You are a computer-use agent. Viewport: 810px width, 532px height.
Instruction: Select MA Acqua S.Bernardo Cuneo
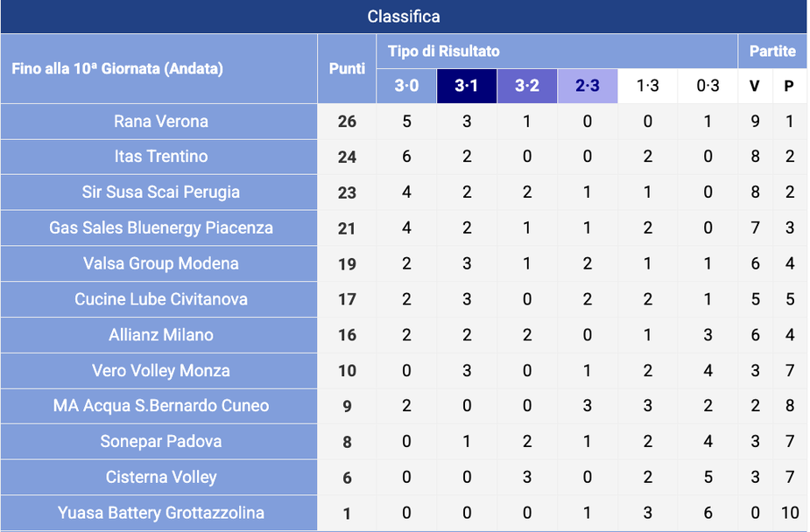click(x=161, y=406)
